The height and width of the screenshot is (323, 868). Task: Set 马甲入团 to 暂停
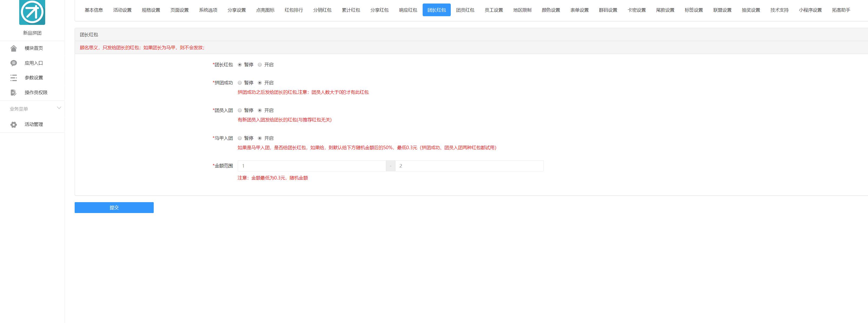[239, 138]
